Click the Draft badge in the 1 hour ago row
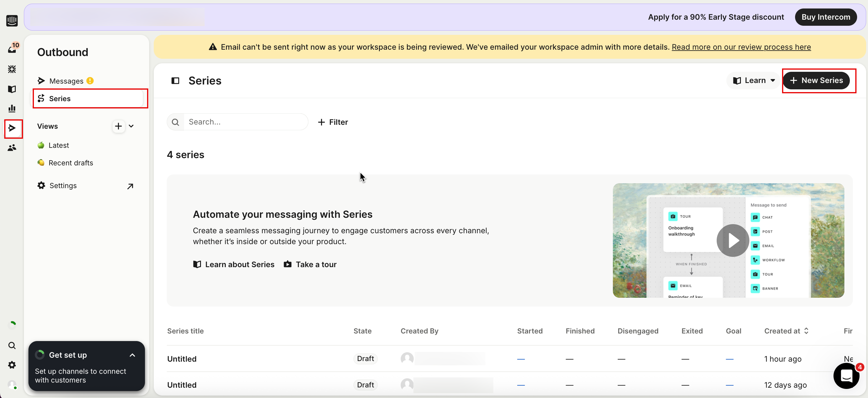This screenshot has width=868, height=398. pyautogui.click(x=365, y=359)
